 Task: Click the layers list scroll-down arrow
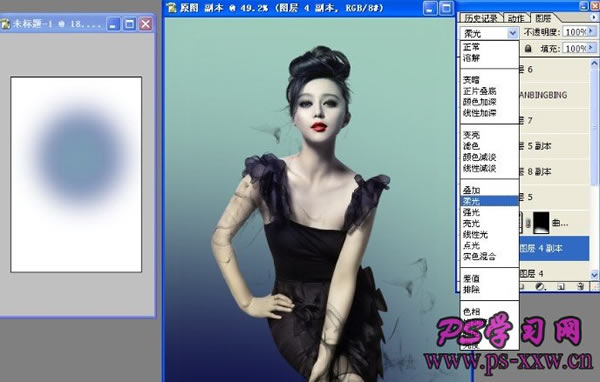click(x=594, y=274)
